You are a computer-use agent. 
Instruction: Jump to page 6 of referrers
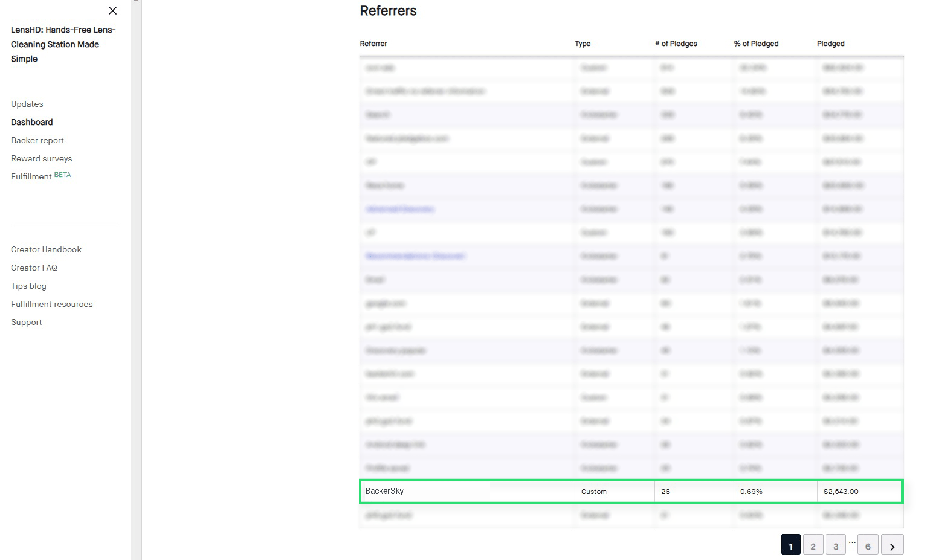pyautogui.click(x=868, y=545)
